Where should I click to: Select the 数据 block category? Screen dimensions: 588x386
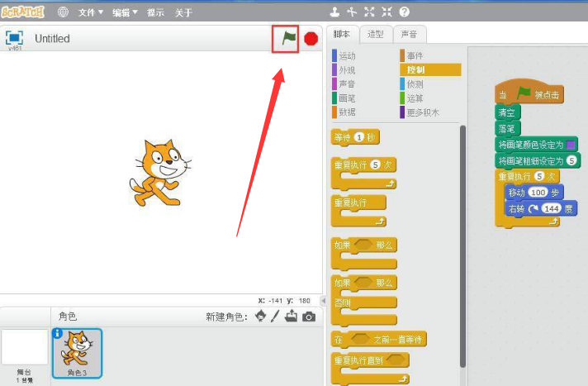click(344, 112)
